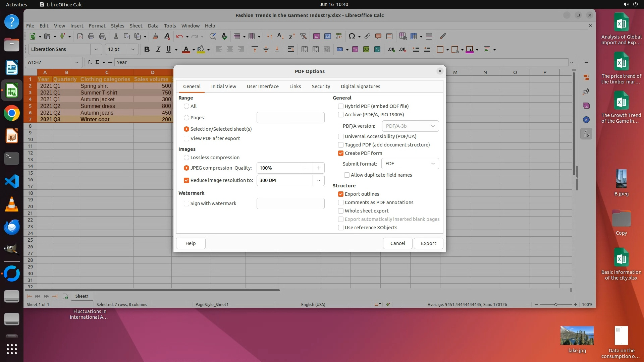644x362 pixels.
Task: Uncheck the Export outlines checkbox
Action: (x=341, y=194)
